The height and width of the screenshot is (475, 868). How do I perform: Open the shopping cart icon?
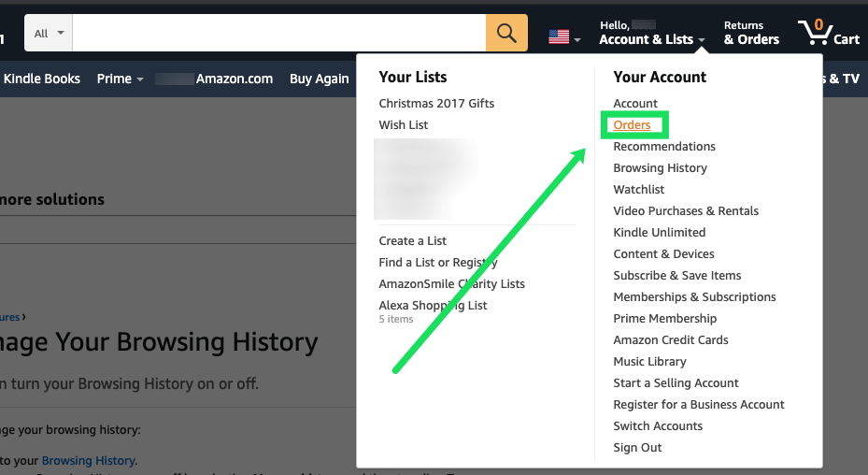click(x=828, y=33)
